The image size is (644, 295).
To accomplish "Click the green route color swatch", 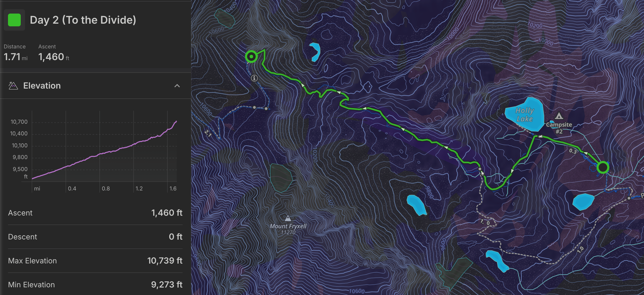I will pyautogui.click(x=14, y=20).
